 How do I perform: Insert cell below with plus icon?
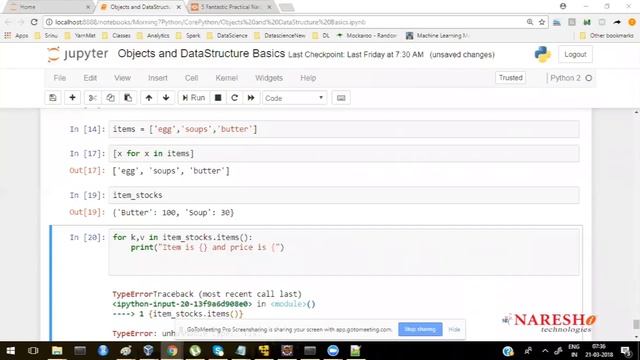(x=72, y=98)
